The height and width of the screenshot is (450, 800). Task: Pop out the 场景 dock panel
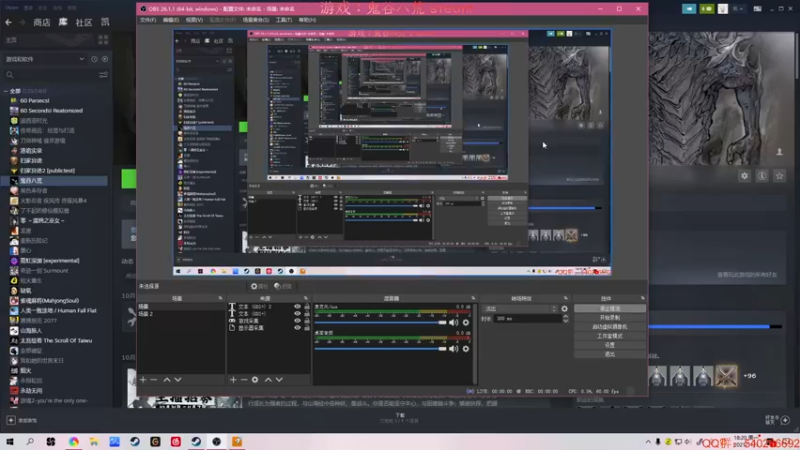[220, 298]
